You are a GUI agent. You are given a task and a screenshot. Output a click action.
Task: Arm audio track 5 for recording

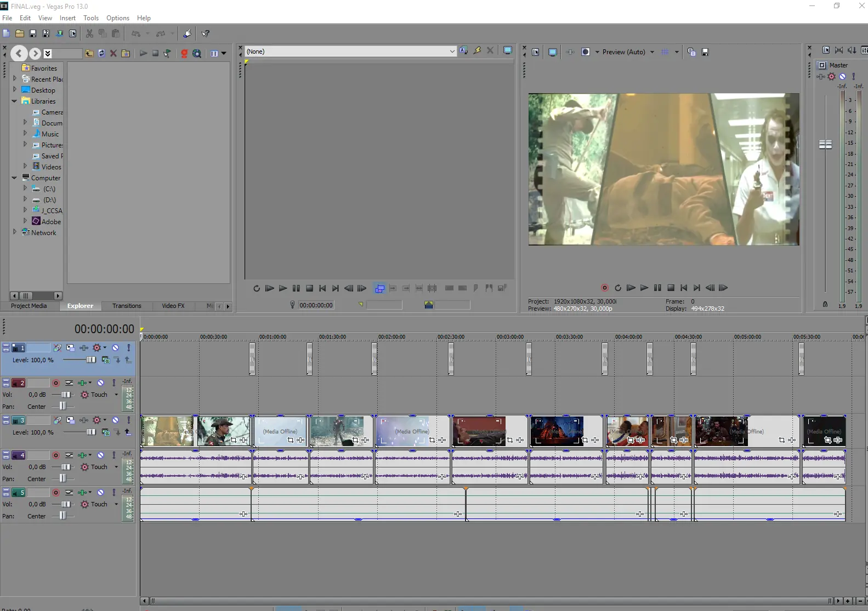click(x=56, y=492)
